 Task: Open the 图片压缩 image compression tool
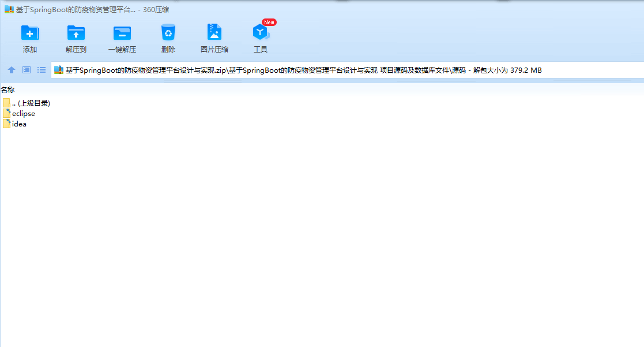[x=214, y=39]
